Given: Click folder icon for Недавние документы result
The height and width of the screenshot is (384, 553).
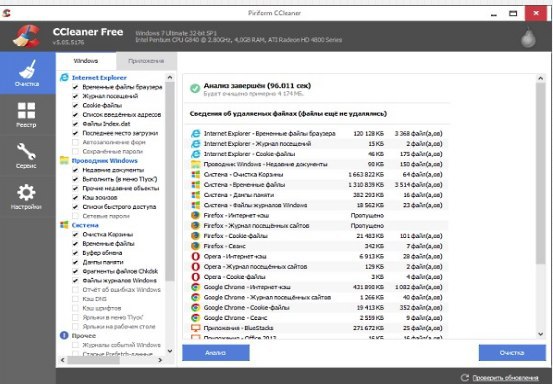Looking at the screenshot, I should (x=195, y=164).
